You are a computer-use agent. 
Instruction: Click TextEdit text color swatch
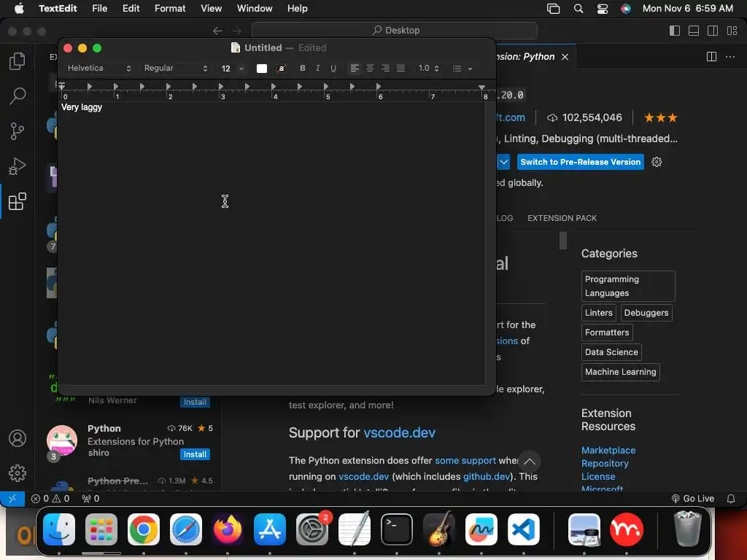tap(262, 68)
